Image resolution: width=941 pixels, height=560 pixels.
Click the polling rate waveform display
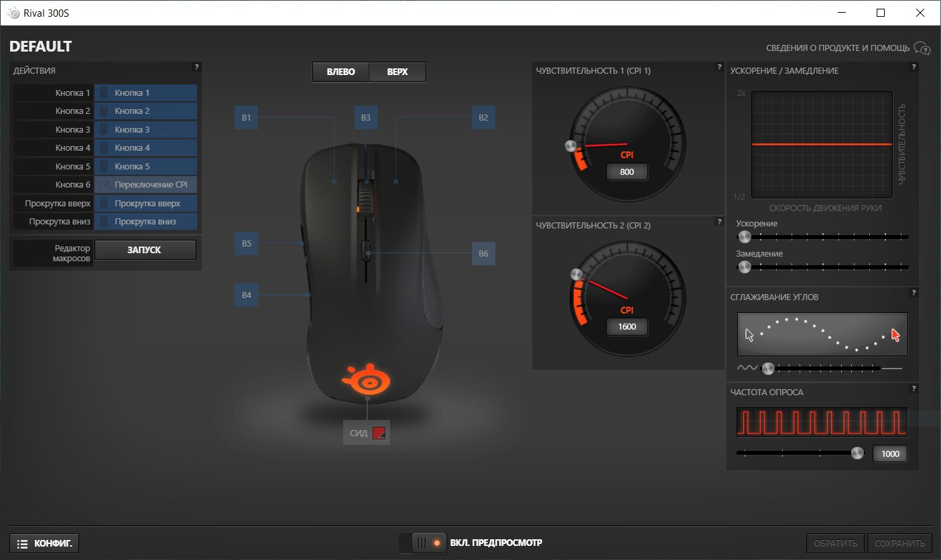[x=822, y=422]
